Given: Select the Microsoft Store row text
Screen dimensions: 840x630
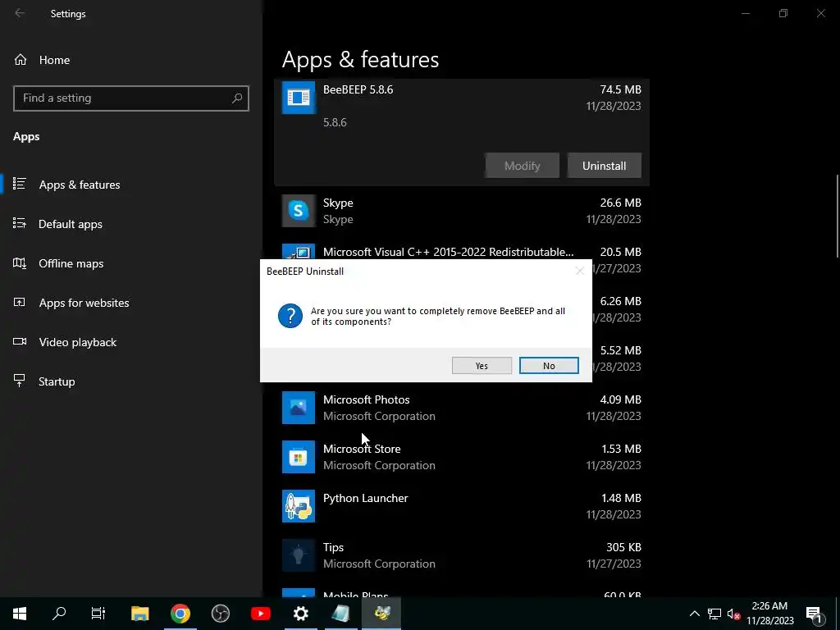Looking at the screenshot, I should pyautogui.click(x=362, y=449).
